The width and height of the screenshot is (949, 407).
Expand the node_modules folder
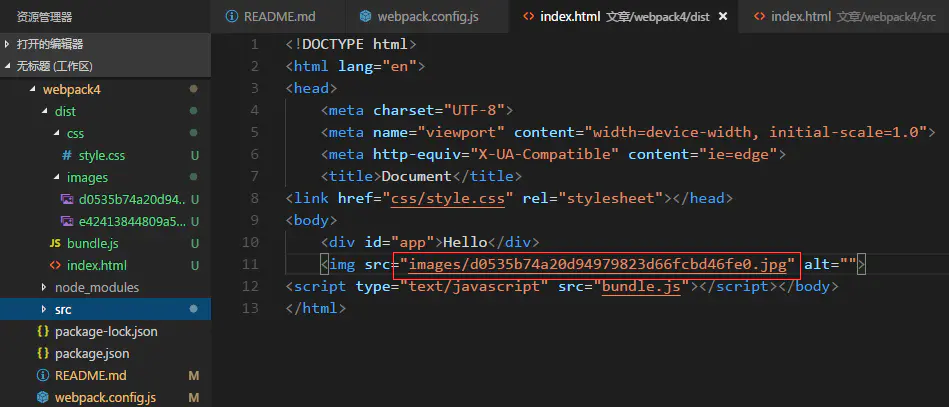coord(44,287)
